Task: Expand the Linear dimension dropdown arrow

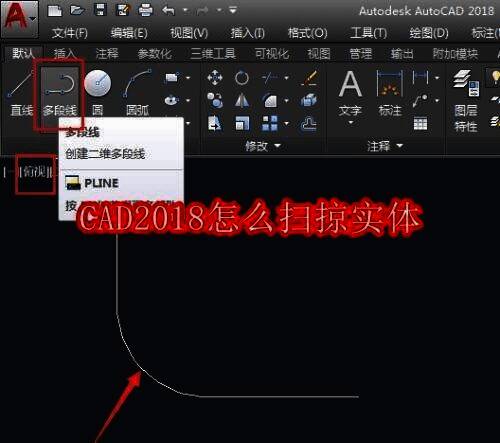Action: 437,78
